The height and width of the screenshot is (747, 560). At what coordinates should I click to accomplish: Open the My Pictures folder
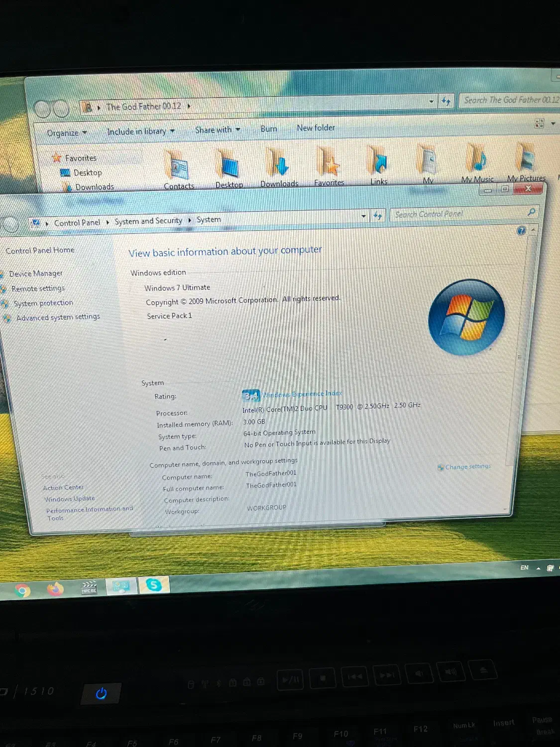click(x=526, y=161)
